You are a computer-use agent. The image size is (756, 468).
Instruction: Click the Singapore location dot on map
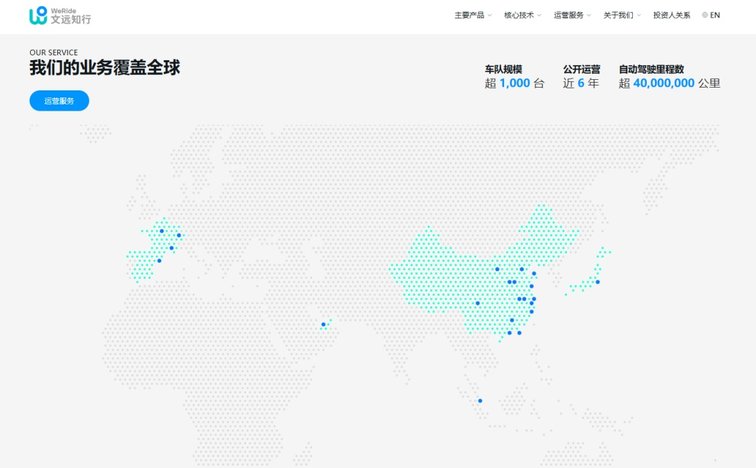pos(480,401)
